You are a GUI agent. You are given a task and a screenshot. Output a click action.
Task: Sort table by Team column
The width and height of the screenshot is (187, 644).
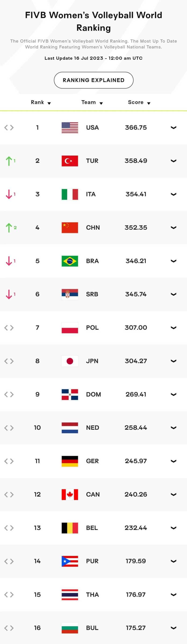pos(92,103)
